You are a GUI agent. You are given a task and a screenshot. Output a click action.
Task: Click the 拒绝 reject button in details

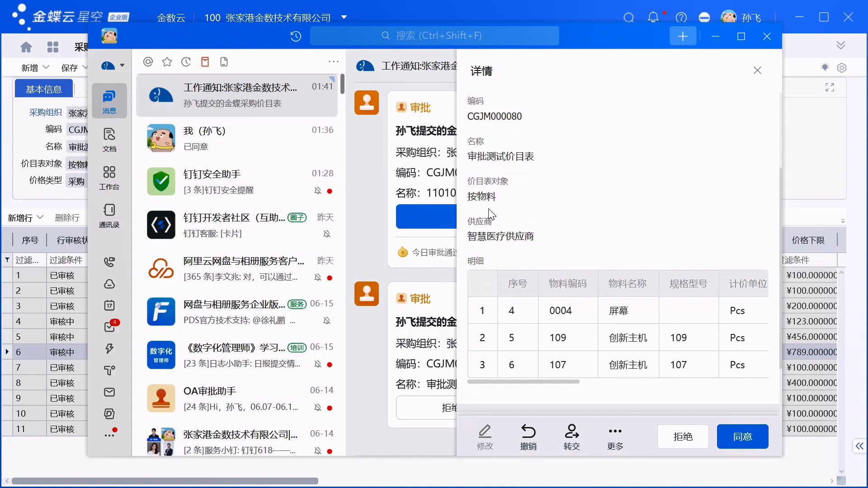click(x=683, y=436)
